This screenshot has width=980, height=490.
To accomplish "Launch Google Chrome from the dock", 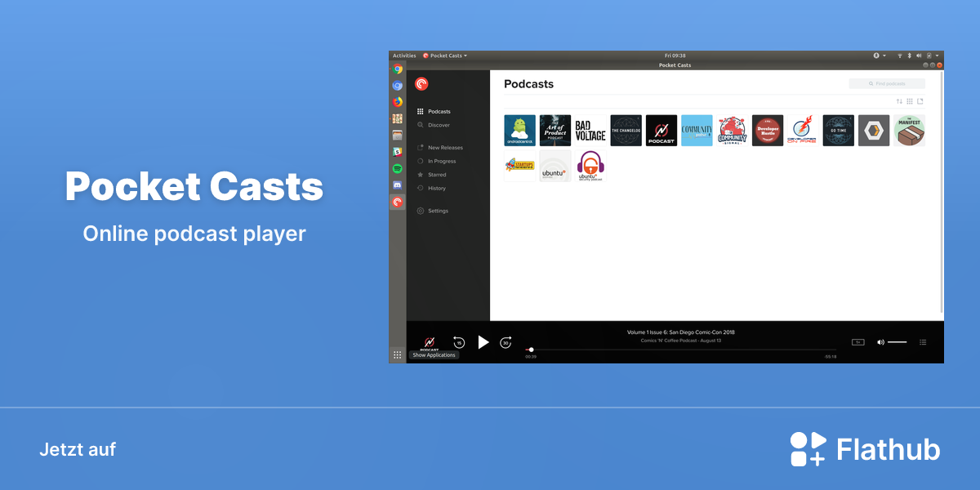I will (x=398, y=69).
